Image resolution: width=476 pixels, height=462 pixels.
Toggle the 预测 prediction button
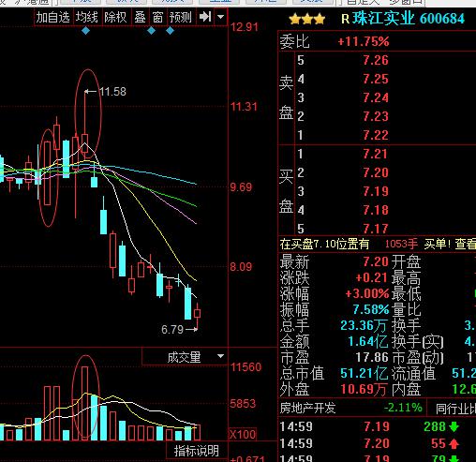181,17
